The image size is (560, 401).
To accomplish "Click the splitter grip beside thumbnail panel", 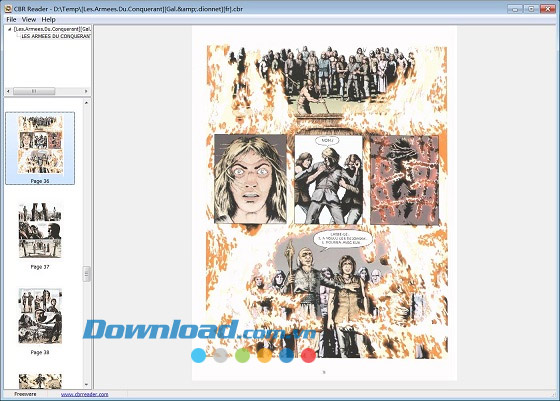I will pos(86,274).
